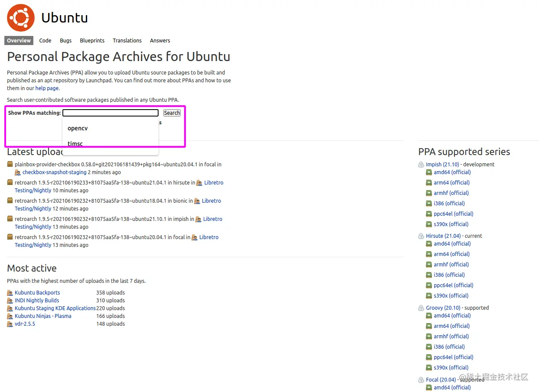Open Hirsute amd64 (official) link
The image size is (539, 392).
pyautogui.click(x=452, y=243)
